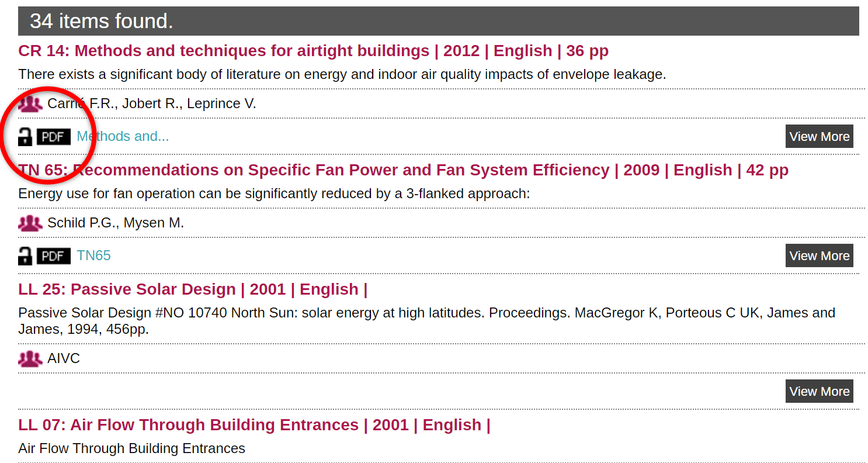868x463 pixels.
Task: Click the PDF badge next to Methods and...
Action: click(x=54, y=137)
